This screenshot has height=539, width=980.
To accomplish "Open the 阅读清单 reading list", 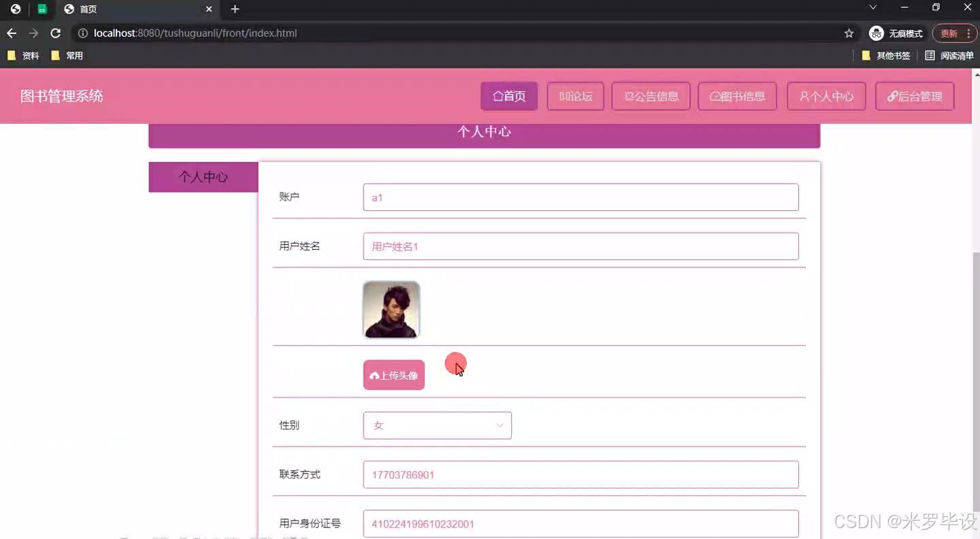I will (x=949, y=56).
